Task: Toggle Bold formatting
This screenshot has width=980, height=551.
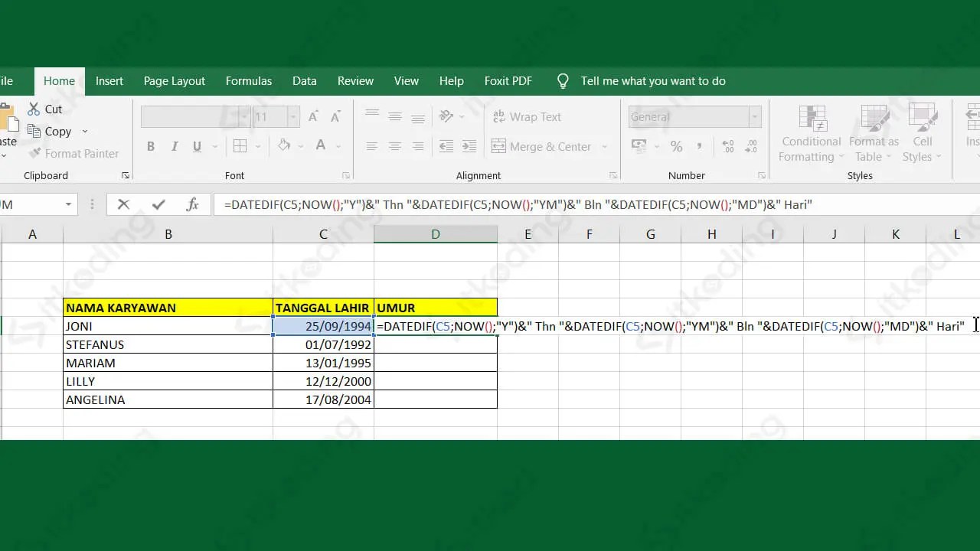Action: tap(151, 146)
